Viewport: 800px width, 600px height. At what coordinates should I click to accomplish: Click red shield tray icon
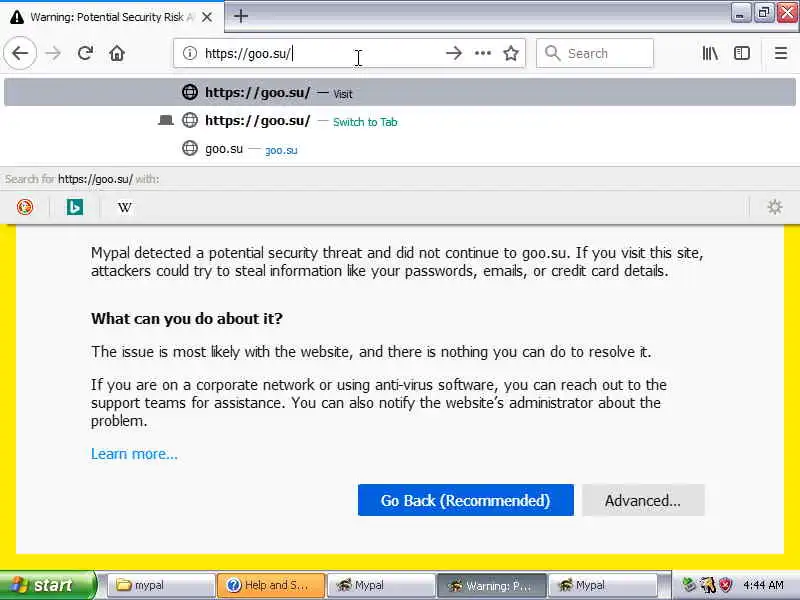725,585
